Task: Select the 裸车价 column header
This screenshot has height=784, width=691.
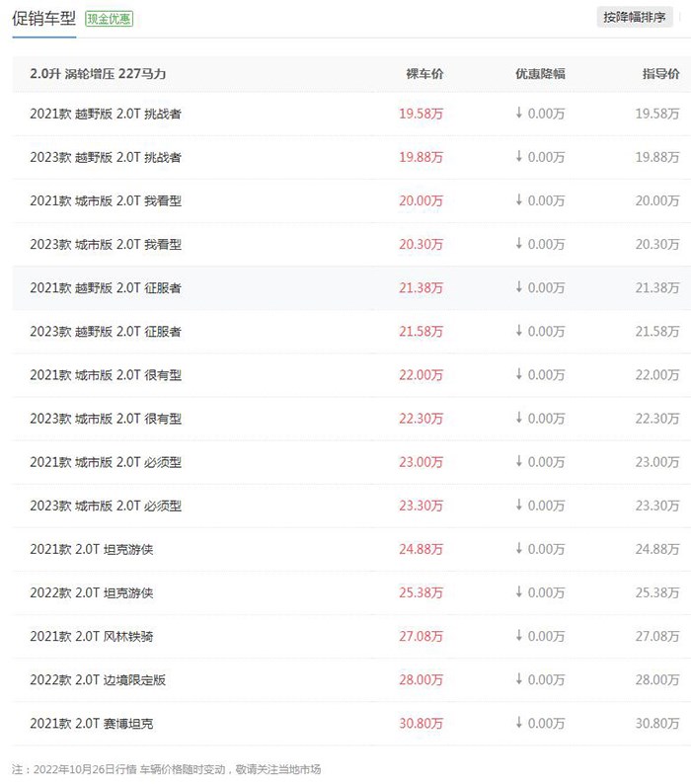Action: click(x=424, y=74)
